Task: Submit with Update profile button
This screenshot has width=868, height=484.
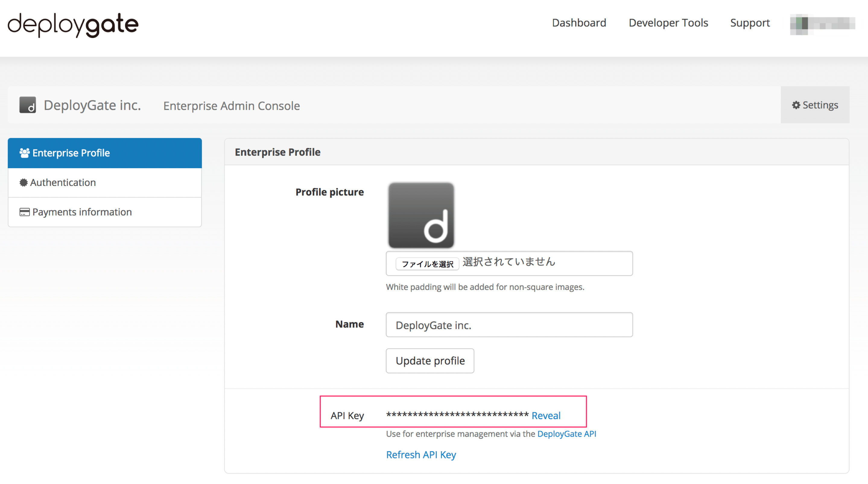Action: [x=430, y=361]
